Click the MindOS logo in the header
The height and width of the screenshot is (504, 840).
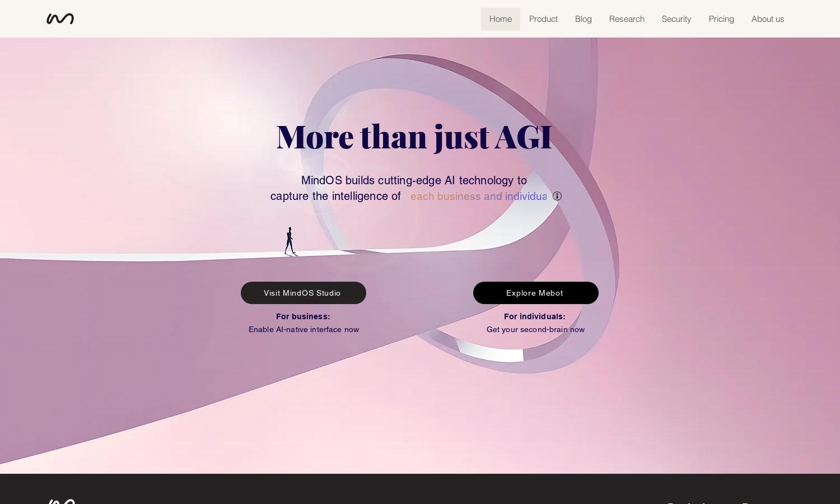[60, 19]
